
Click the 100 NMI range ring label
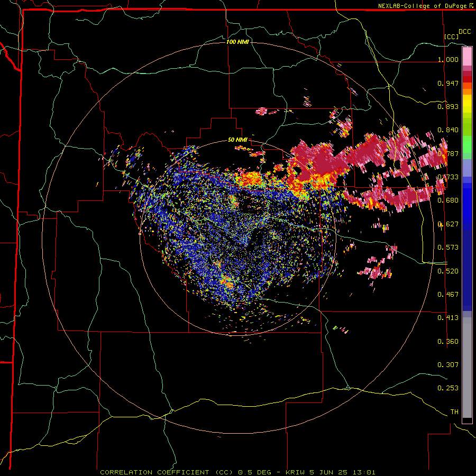pyautogui.click(x=237, y=42)
